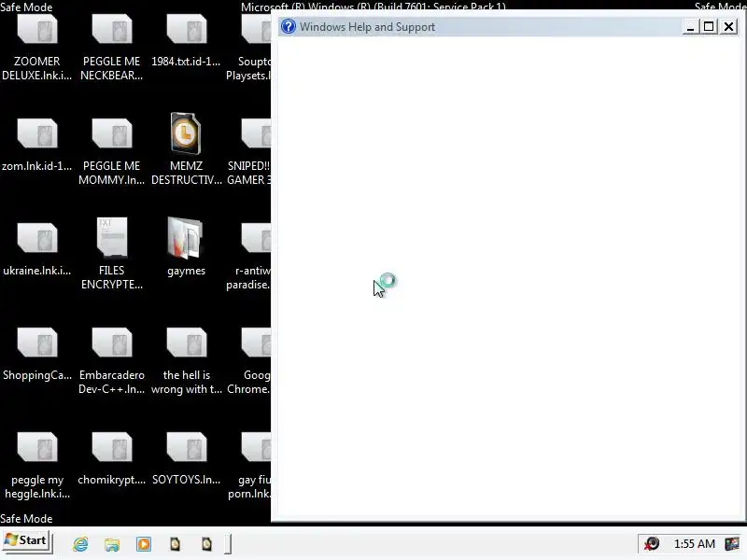Open Windows Explorer from the taskbar
Viewport: 747px width, 560px height.
coord(112,544)
